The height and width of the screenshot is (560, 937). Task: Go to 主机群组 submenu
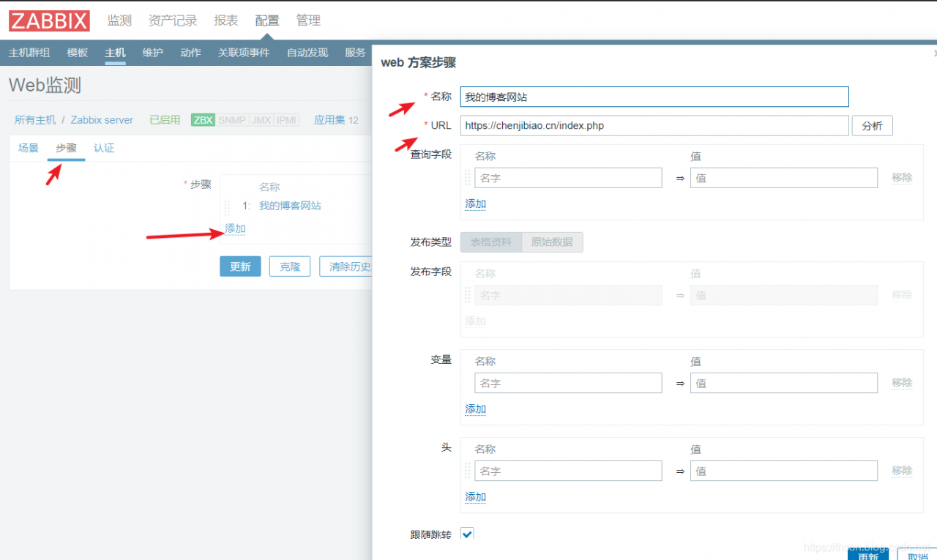(29, 53)
